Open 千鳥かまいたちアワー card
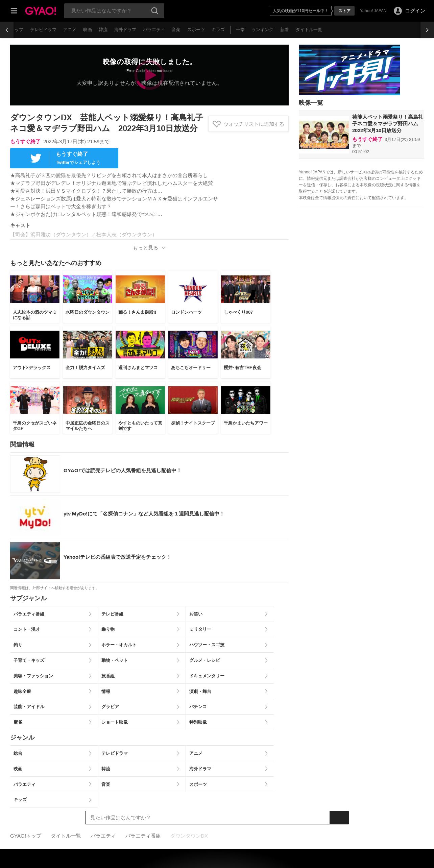This screenshot has height=868, width=434. tap(246, 408)
